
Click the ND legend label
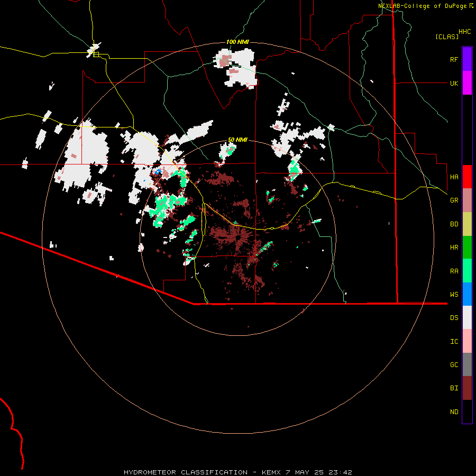point(454,412)
